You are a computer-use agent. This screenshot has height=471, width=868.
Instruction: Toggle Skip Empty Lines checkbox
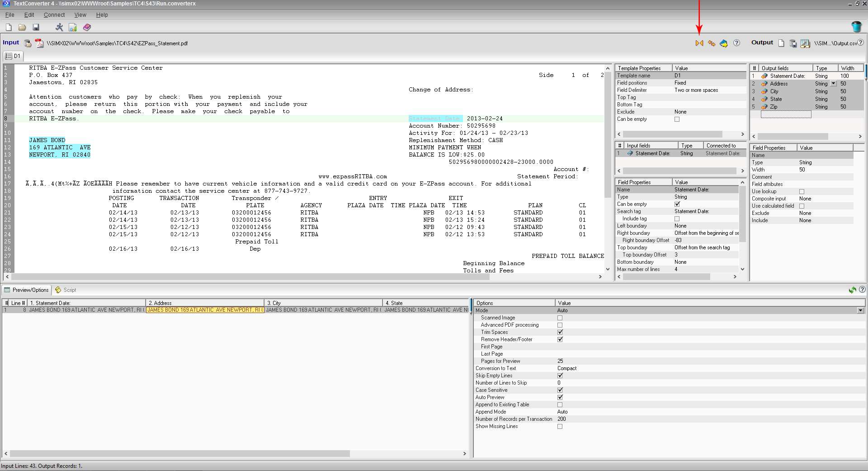[560, 376]
